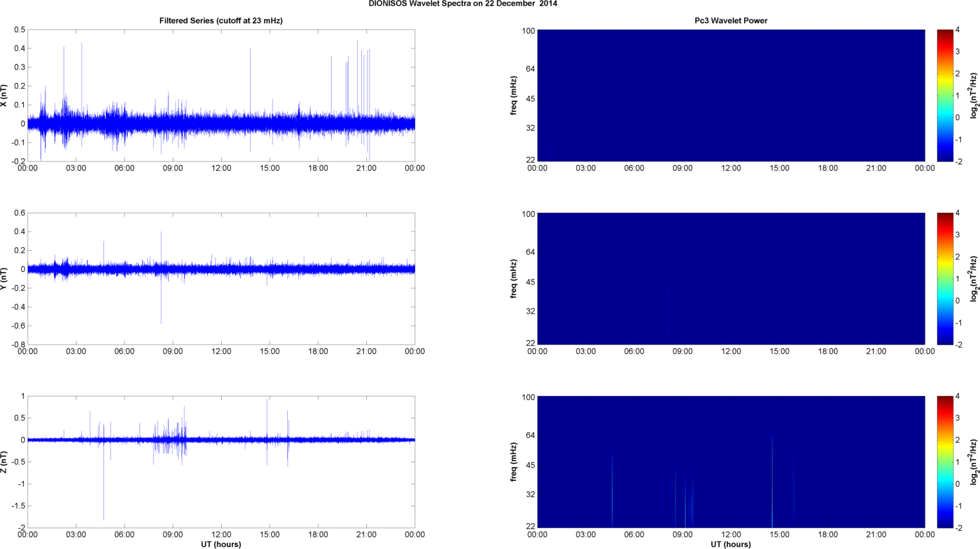Click the bottom wavelet power spectrogram

click(x=731, y=462)
